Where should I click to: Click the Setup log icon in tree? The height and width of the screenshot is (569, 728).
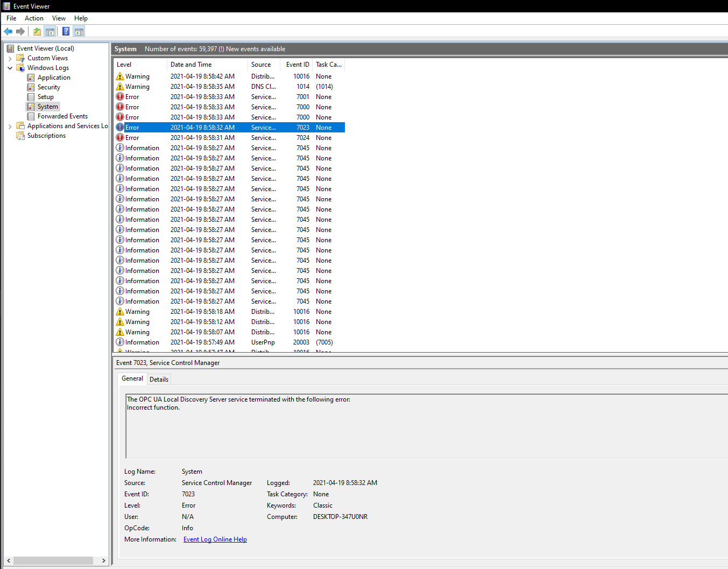[31, 97]
